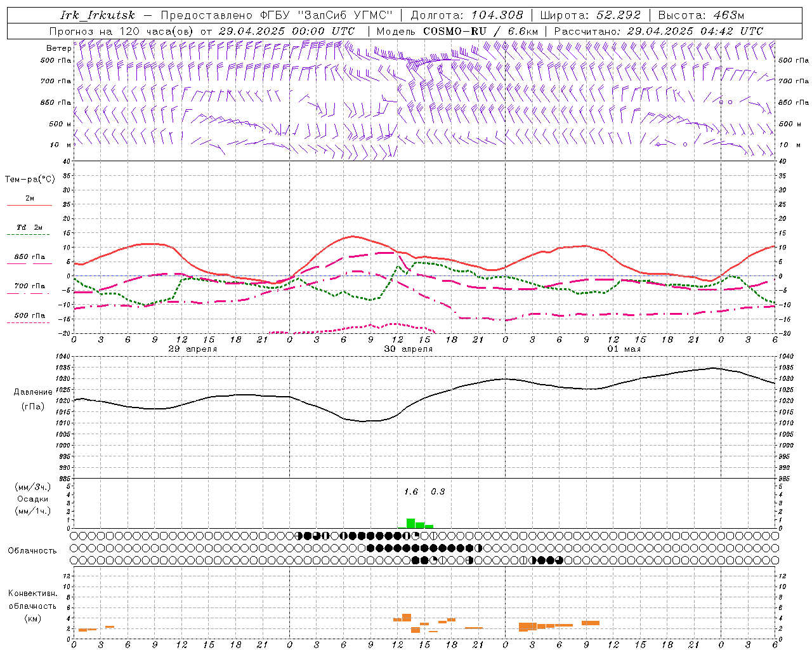Click the provider text ФГБУ "ЗапСиб УГМС"
The height and width of the screenshot is (650, 812).
pyautogui.click(x=327, y=15)
